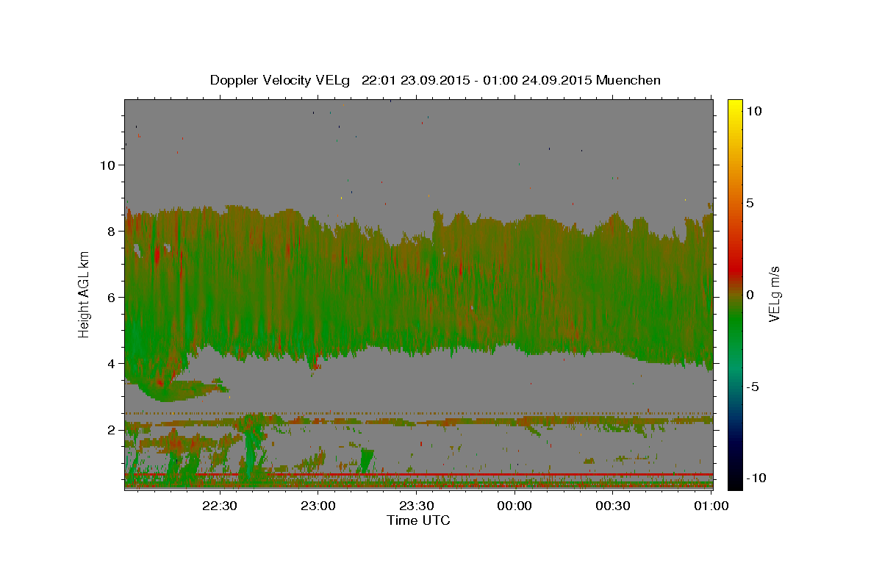Click the height tick label 10
882x588 pixels.
tap(107, 165)
